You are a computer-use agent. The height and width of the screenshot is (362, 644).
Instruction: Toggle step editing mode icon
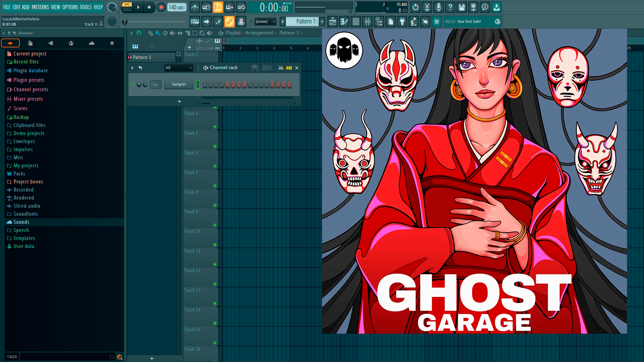(218, 21)
